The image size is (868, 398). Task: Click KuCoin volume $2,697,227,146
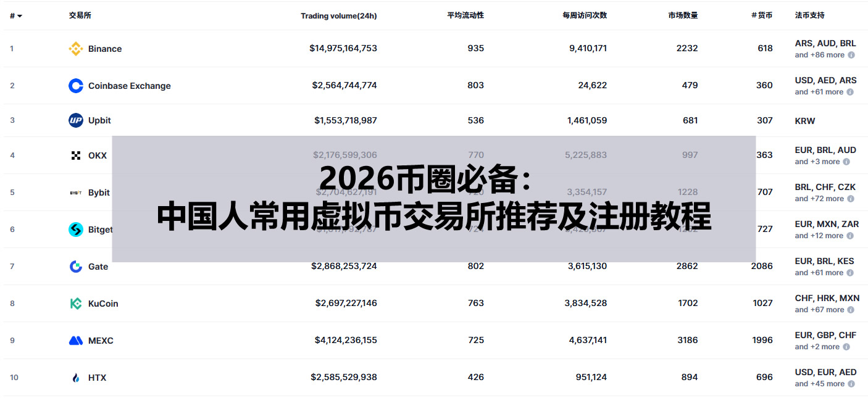click(x=346, y=303)
